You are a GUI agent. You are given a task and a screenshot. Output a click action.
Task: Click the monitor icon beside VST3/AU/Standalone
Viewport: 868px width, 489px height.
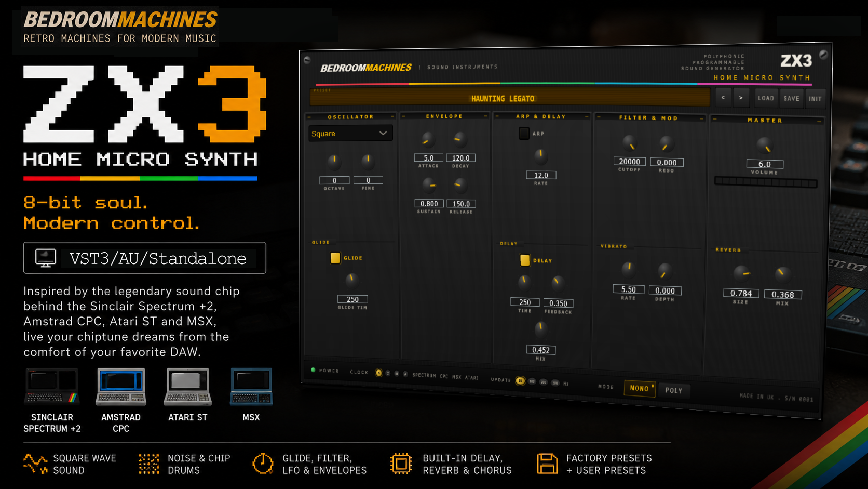46,258
